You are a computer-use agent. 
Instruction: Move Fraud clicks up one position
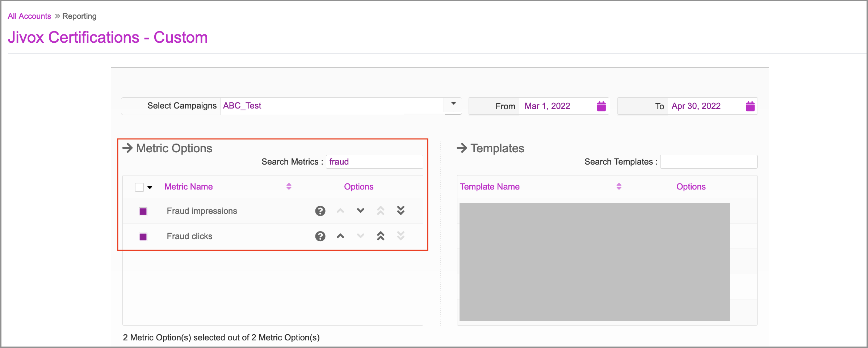340,236
